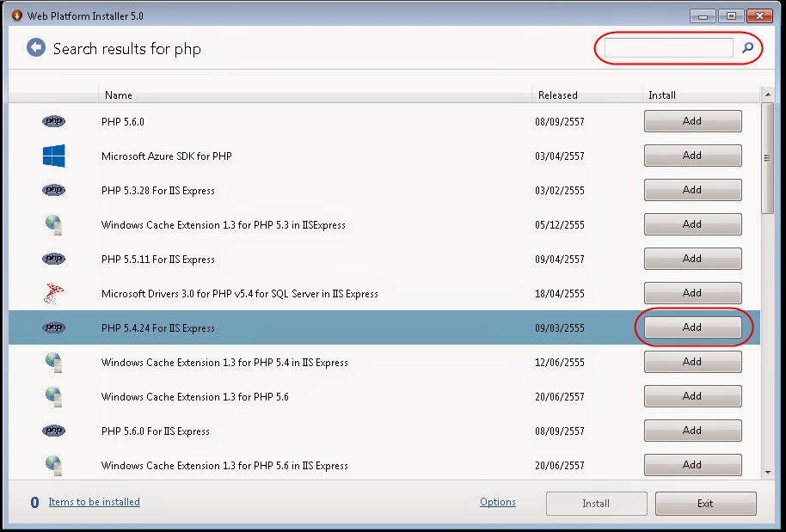Screen dimensions: 786x532
Task: Add PHP 5.6.0 to install list
Action: click(692, 121)
